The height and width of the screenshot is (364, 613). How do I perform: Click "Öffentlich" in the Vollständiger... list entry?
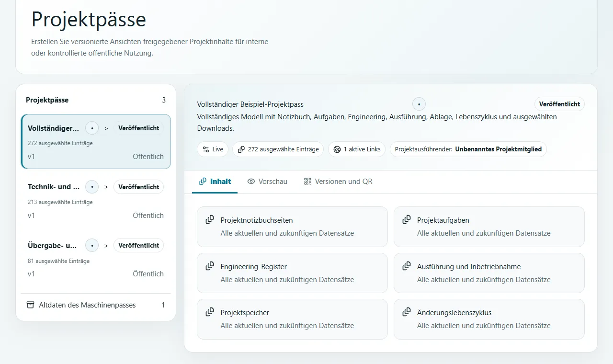pos(148,157)
